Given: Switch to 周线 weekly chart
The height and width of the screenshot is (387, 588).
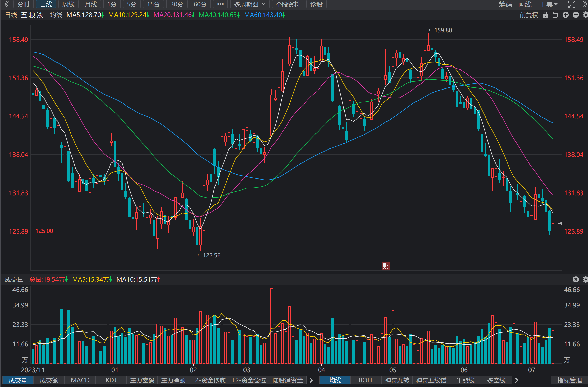Looking at the screenshot, I should click(68, 4).
